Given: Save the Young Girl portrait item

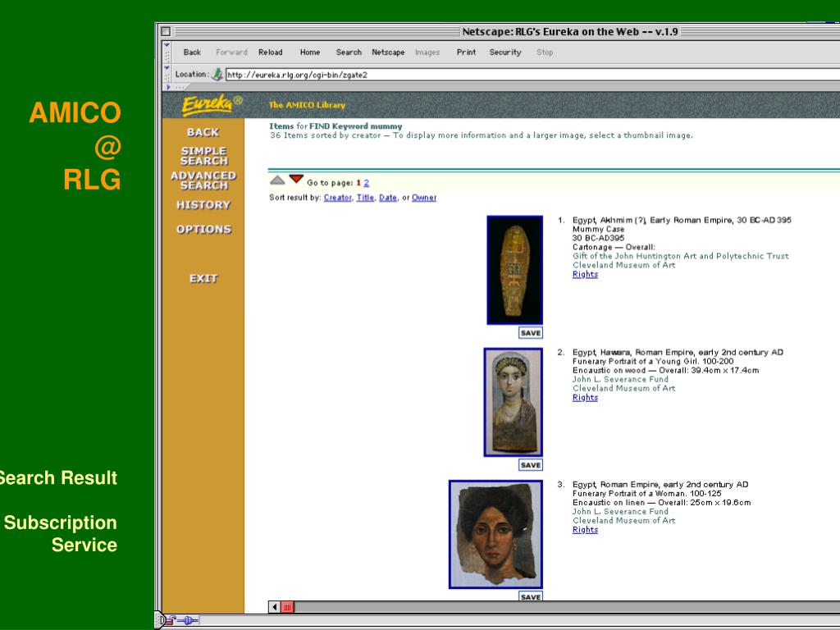Looking at the screenshot, I should [x=531, y=465].
